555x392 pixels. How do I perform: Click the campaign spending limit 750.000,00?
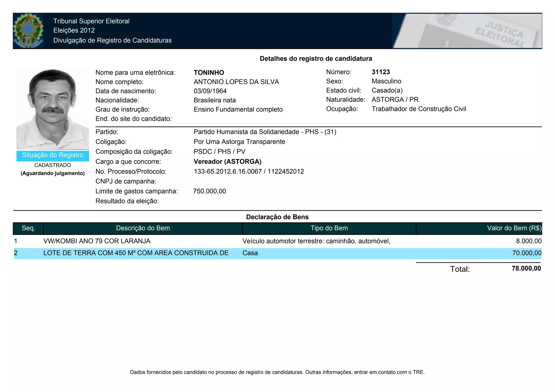tap(209, 191)
